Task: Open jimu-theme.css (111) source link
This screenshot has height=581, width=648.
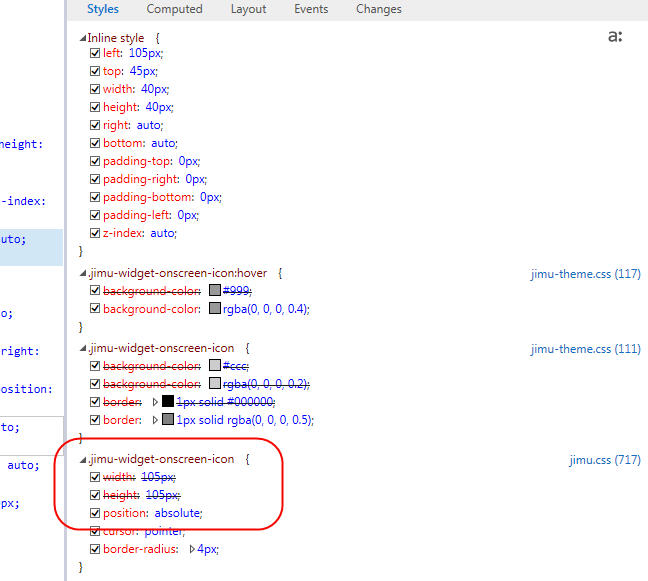Action: click(586, 349)
